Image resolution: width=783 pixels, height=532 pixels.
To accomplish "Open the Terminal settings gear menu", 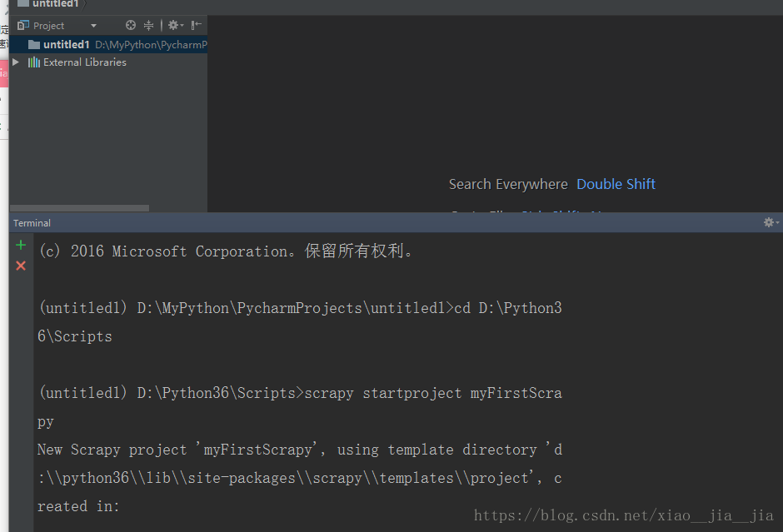I will [771, 222].
